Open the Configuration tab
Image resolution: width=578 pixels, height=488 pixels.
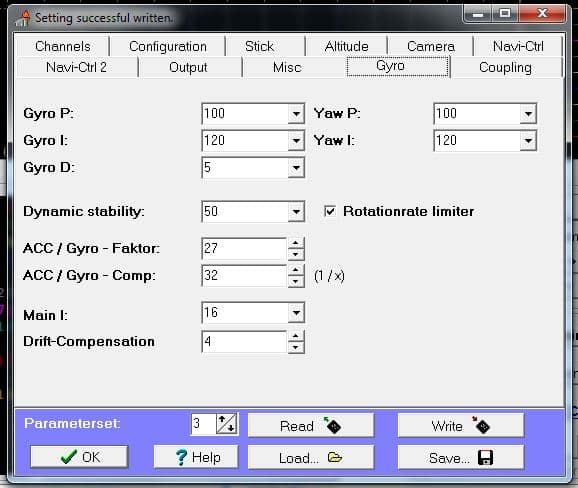(x=168, y=46)
